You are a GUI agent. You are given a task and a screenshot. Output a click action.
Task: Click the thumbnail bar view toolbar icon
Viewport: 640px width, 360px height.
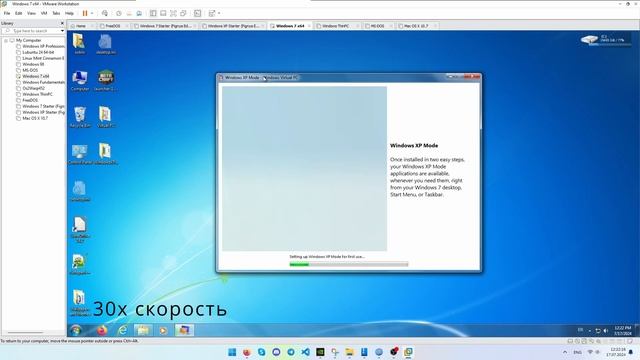pos(163,13)
